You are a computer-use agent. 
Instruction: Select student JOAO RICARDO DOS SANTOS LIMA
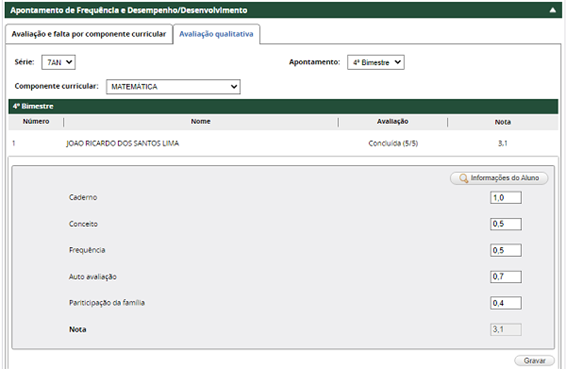point(122,143)
